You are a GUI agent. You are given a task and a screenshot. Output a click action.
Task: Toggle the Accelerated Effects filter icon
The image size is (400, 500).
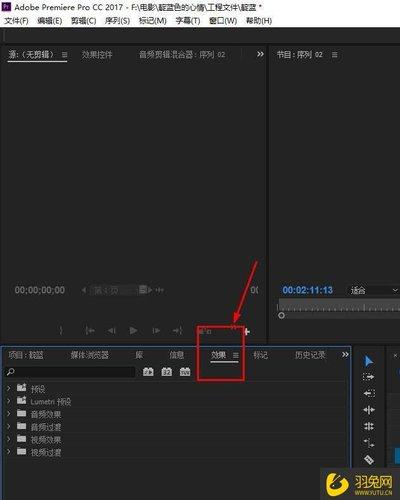(148, 372)
